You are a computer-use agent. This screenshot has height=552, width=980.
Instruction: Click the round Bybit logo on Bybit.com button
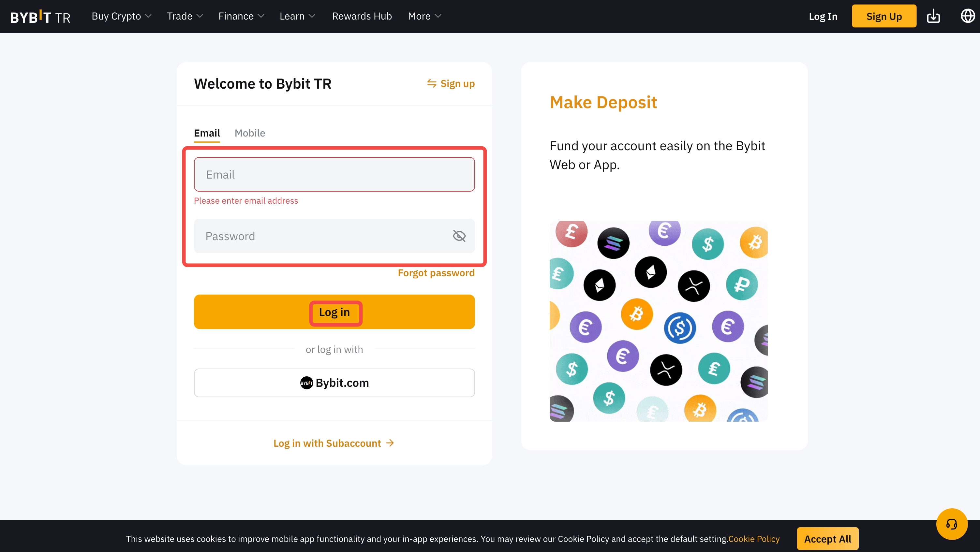[306, 383]
